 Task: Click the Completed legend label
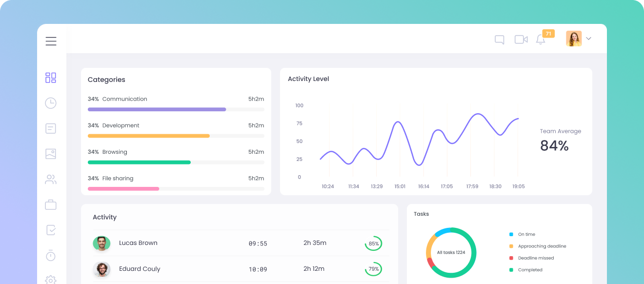pyautogui.click(x=530, y=270)
